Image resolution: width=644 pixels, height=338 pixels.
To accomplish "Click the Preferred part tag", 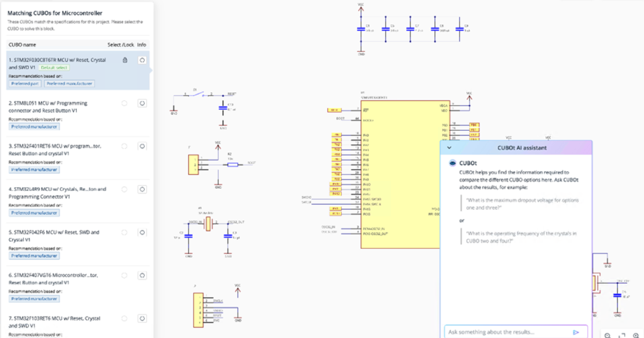I will (x=25, y=83).
